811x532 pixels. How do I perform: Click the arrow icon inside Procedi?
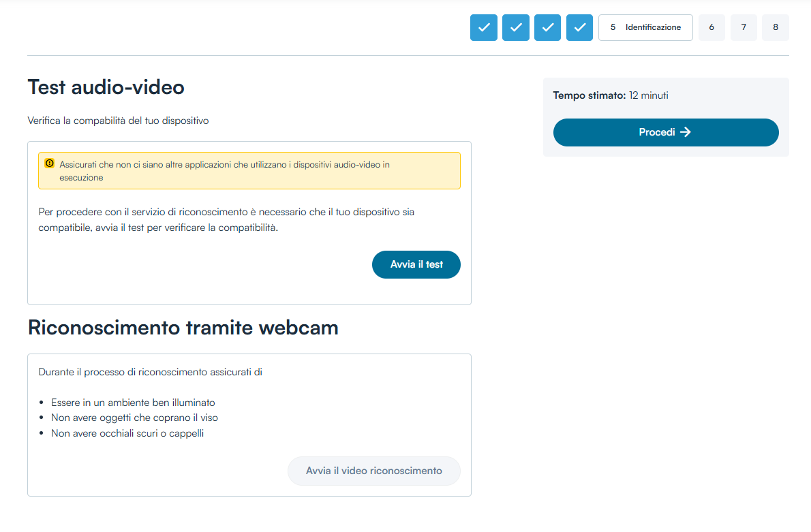pyautogui.click(x=686, y=132)
